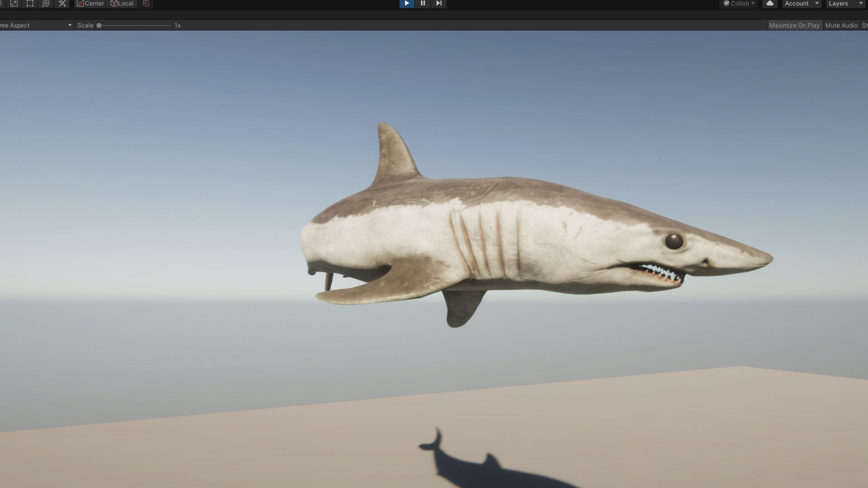Select the Scale tool icon
Viewport: 868px width, 488px height.
14,4
